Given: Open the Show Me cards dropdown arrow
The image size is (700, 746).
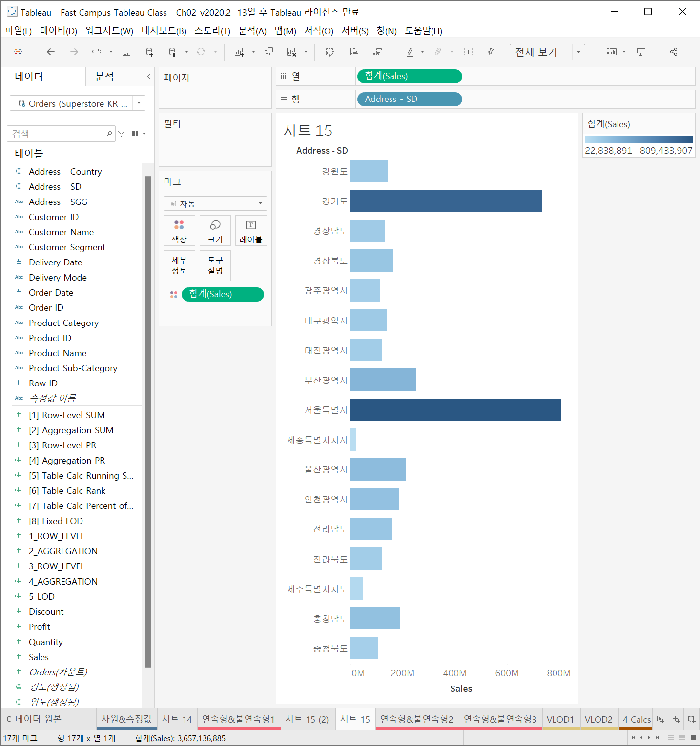Looking at the screenshot, I should click(x=624, y=52).
